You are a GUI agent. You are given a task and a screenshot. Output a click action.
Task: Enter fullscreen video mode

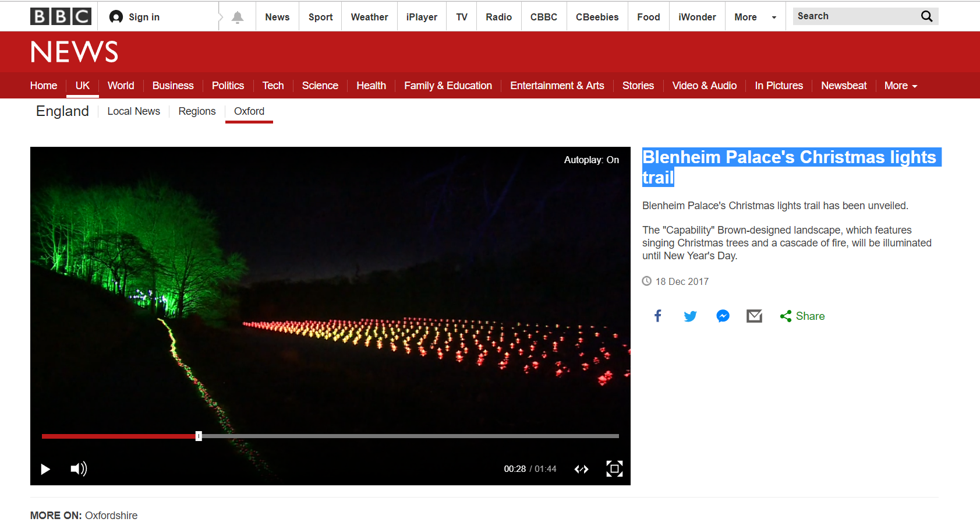(x=614, y=469)
